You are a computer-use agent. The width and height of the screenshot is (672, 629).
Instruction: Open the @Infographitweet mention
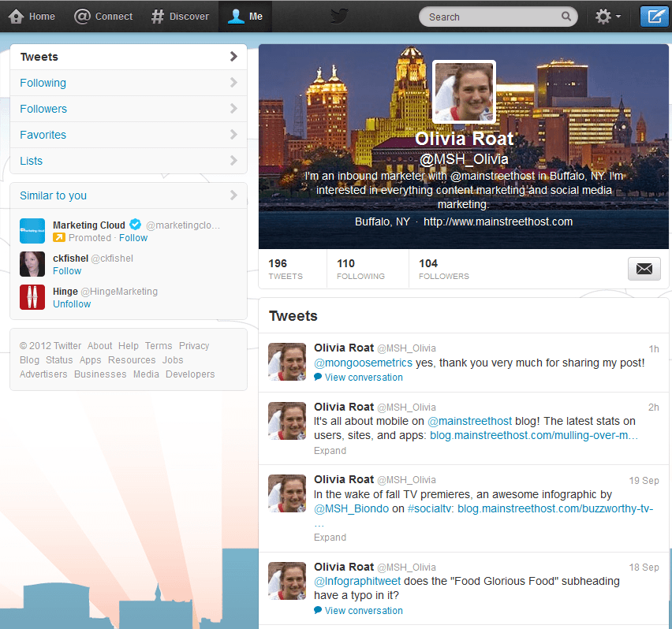(x=357, y=581)
